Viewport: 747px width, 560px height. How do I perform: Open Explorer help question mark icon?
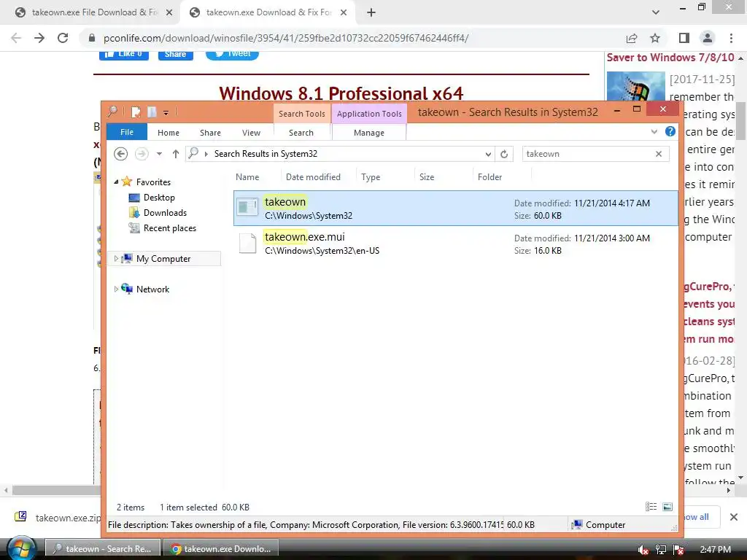(670, 131)
